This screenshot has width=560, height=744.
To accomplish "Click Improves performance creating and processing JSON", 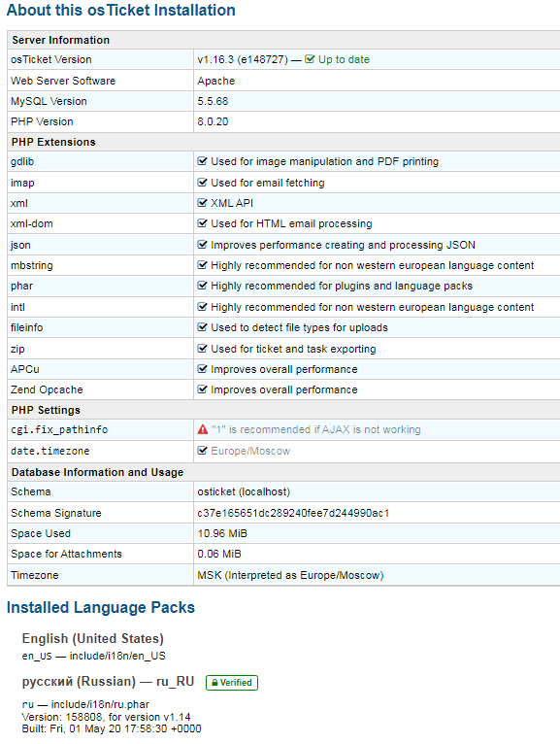I will 344,245.
